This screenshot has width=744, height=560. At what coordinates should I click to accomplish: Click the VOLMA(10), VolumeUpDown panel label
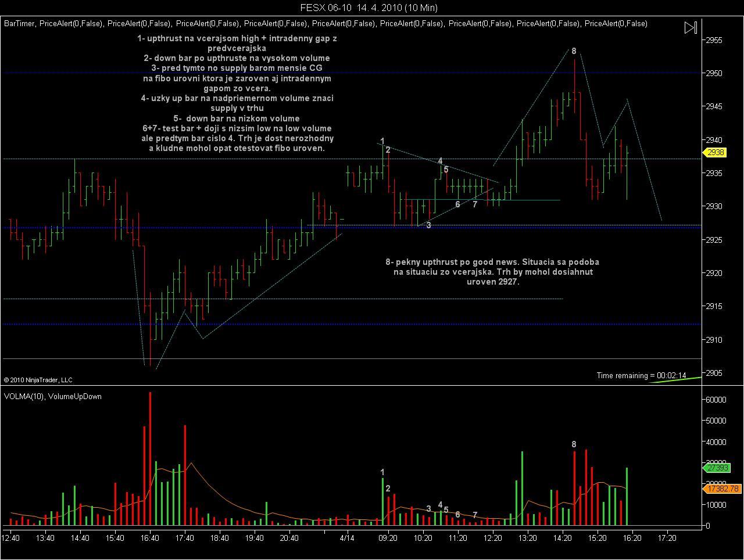click(53, 396)
